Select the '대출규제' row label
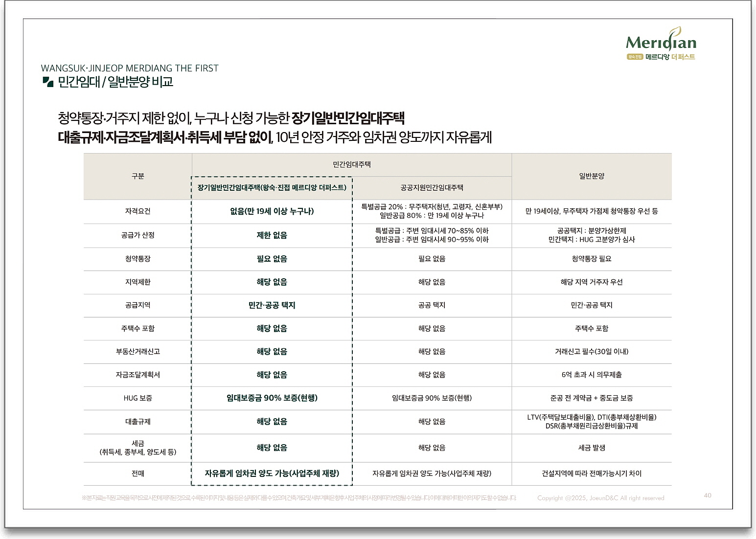Viewport: 756px width, 539px height. 138,422
